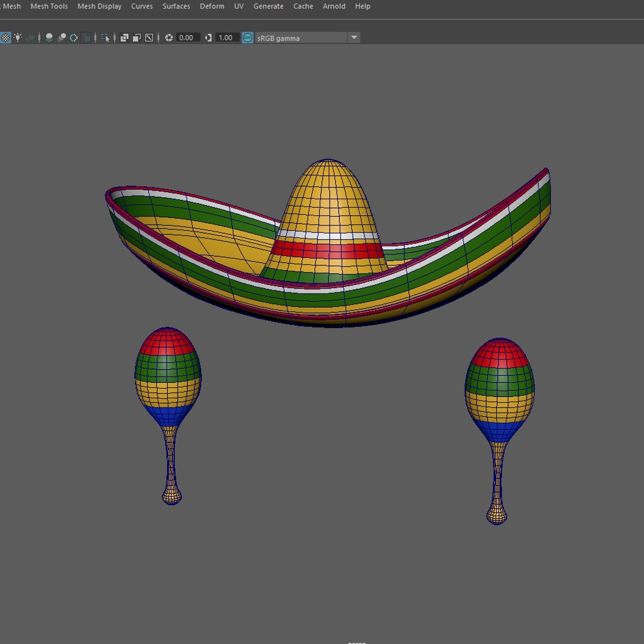Toggle Screen Space Ambient Occlusion icon

49,38
